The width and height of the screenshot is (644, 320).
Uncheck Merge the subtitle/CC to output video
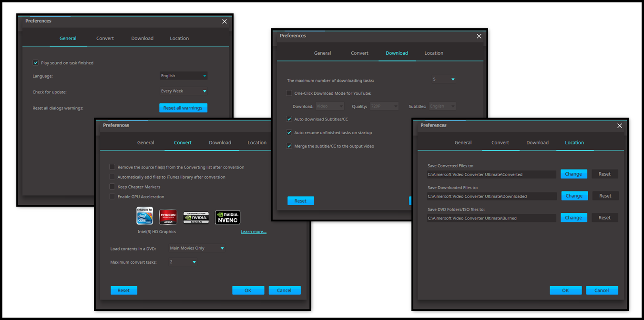(289, 146)
